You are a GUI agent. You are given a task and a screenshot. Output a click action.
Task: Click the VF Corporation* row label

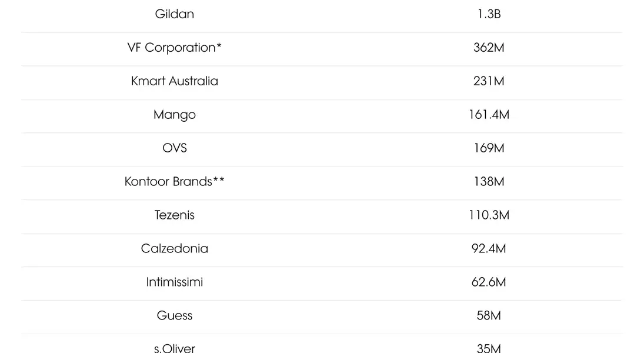pyautogui.click(x=175, y=48)
